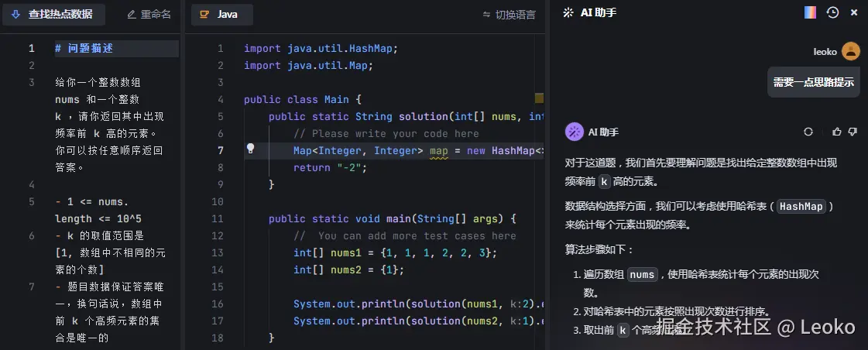Dislike the AI response with thumbs down

[853, 132]
